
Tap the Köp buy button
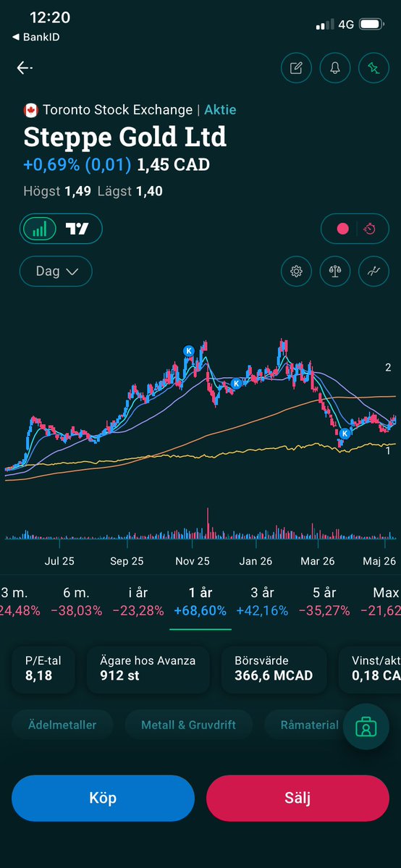[103, 799]
